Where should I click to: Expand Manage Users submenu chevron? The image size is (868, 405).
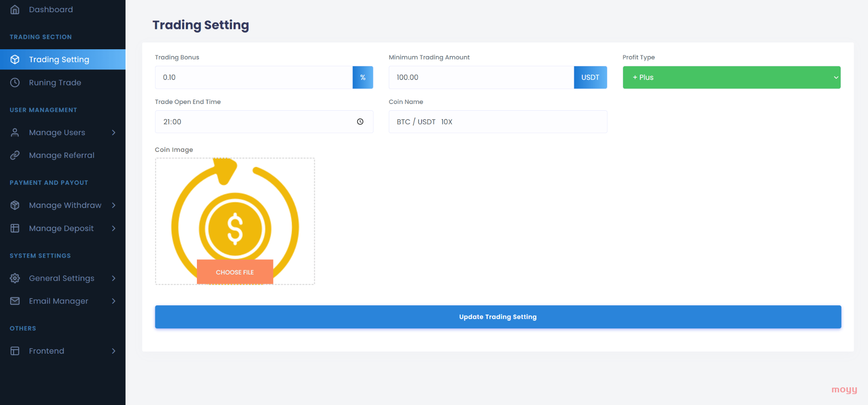(x=114, y=132)
